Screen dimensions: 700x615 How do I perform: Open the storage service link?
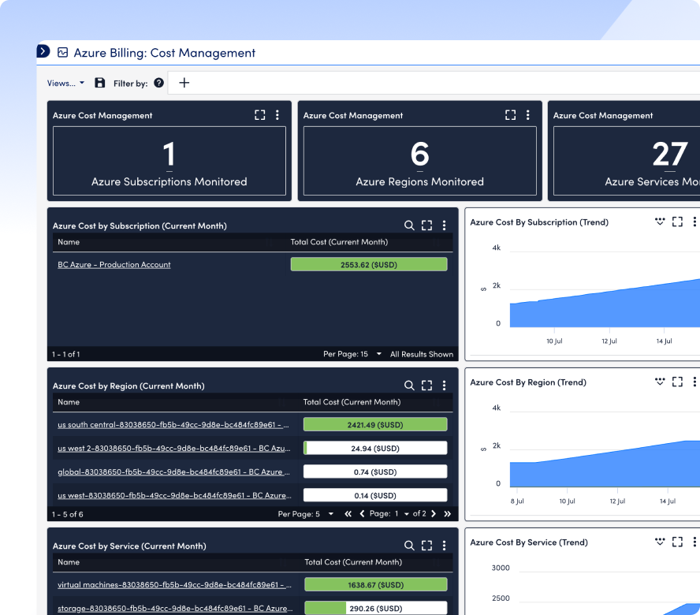click(175, 609)
